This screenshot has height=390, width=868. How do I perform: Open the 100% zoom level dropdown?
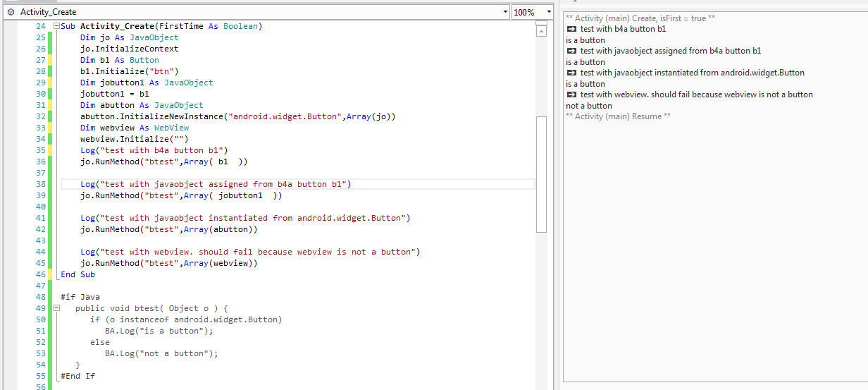pyautogui.click(x=548, y=12)
